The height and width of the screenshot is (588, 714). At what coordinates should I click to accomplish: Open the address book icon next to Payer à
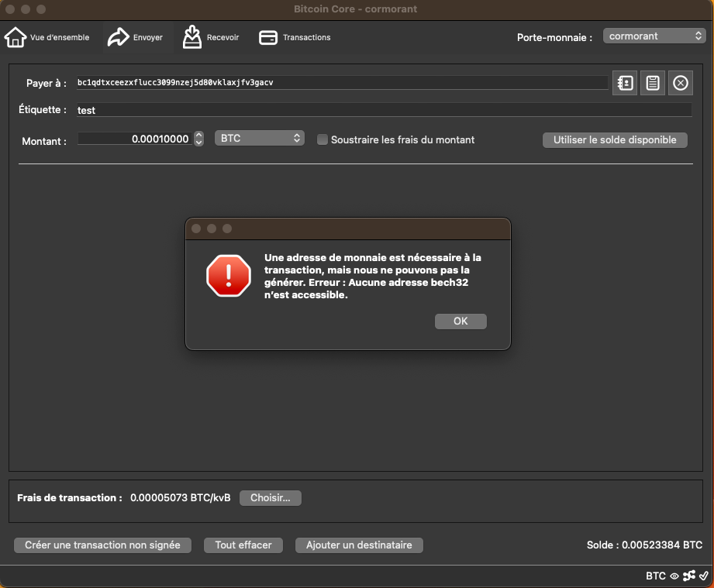[624, 83]
